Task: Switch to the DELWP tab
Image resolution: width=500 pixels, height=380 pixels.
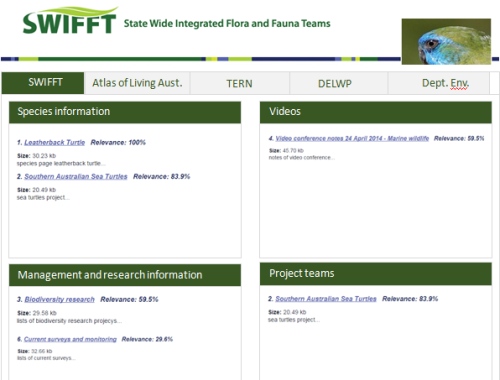Action: coord(335,83)
